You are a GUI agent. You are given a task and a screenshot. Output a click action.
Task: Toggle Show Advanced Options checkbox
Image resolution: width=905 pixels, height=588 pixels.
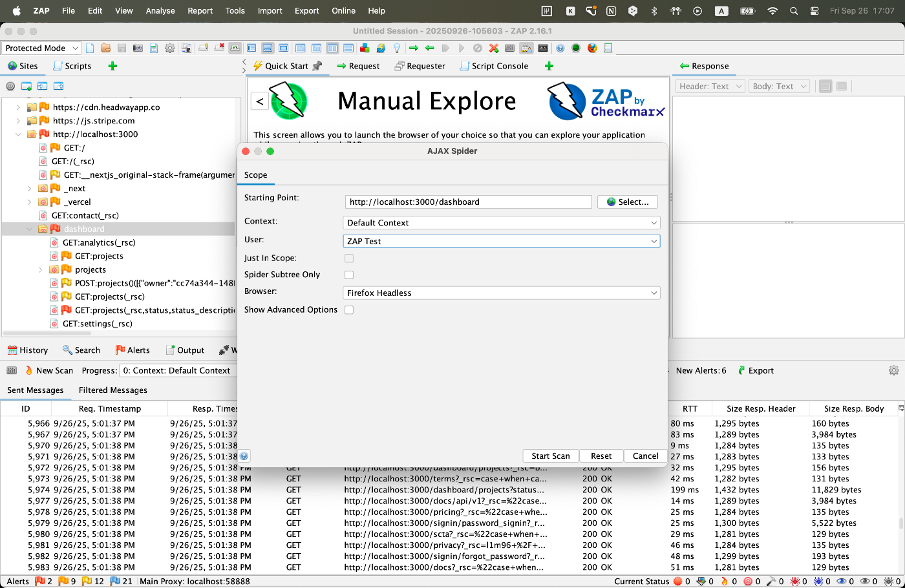pyautogui.click(x=349, y=310)
